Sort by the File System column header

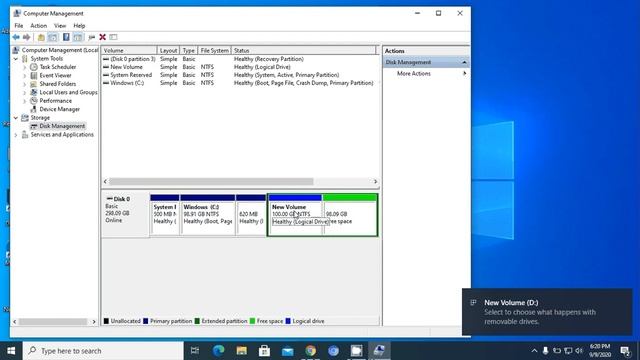(214, 51)
